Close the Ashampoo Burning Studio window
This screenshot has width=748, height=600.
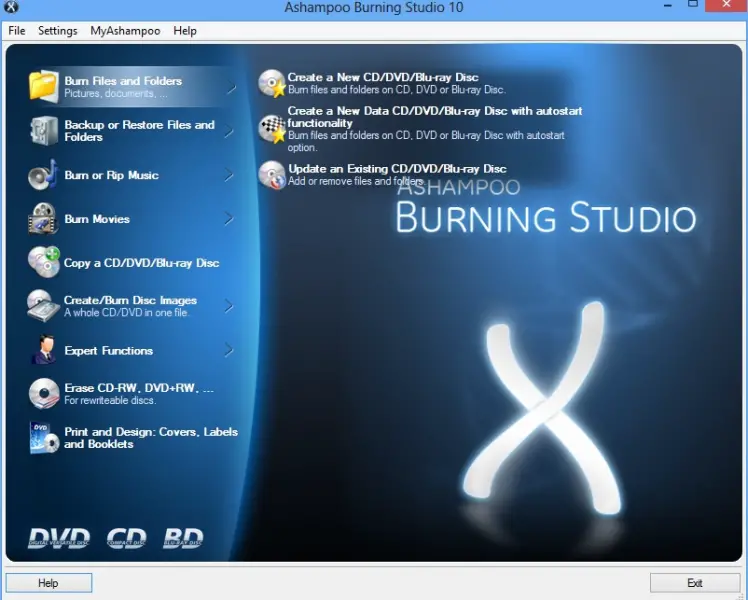[x=726, y=6]
